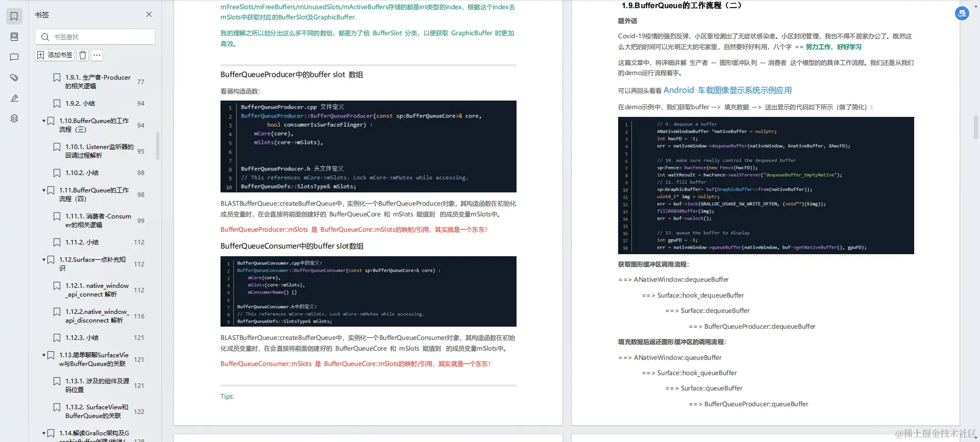Click the 书签查找 search field

click(95, 37)
